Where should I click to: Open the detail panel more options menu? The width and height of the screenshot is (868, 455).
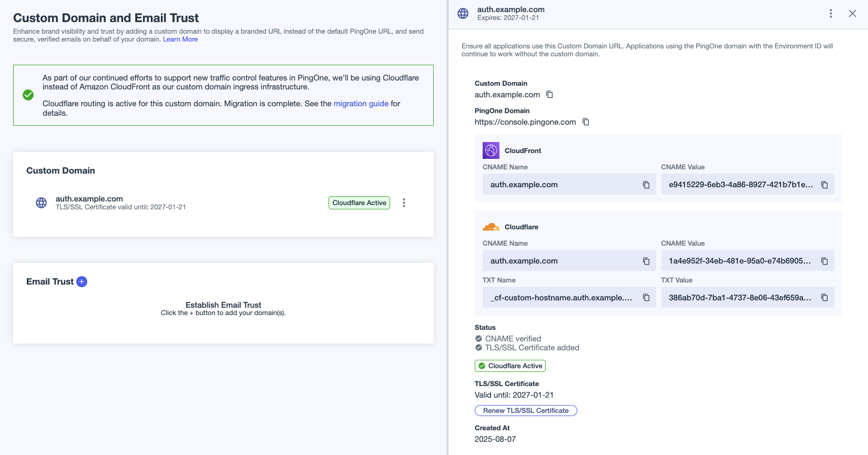831,14
